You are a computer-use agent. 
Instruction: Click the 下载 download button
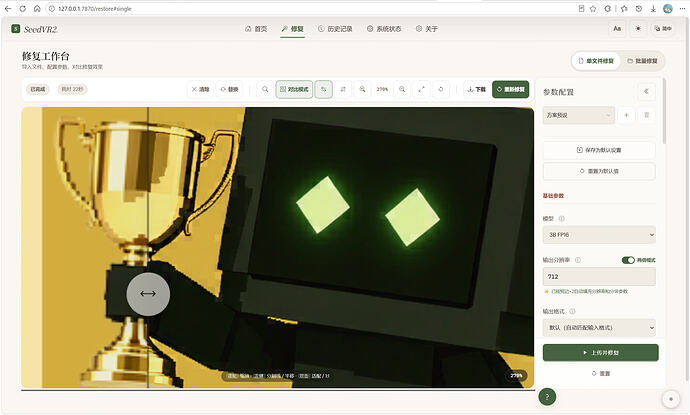(477, 89)
